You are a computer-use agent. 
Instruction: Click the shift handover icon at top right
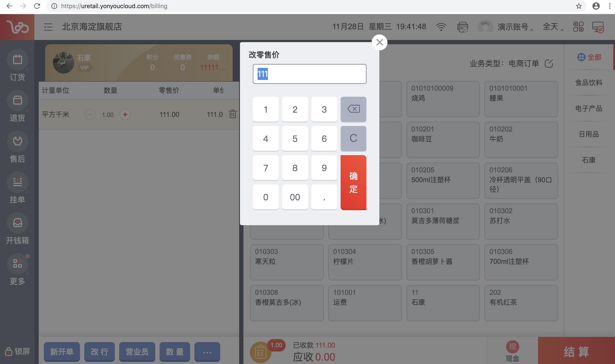tap(598, 27)
